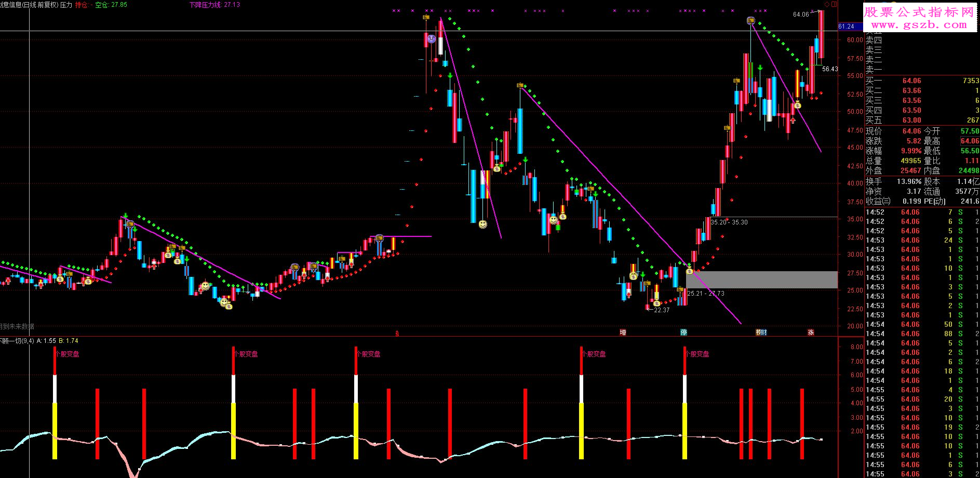Image resolution: width=980 pixels, height=478 pixels.
Task: Click the 流通 value 3577万
Action: click(968, 191)
